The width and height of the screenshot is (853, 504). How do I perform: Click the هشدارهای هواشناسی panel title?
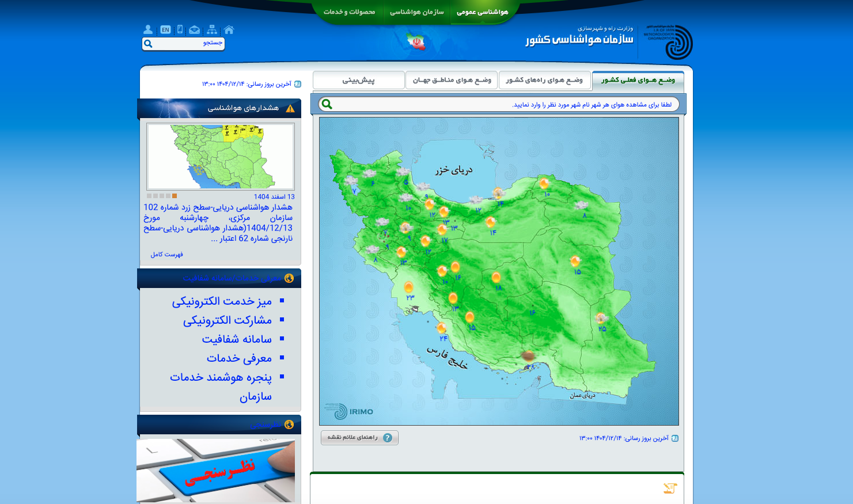coord(243,108)
